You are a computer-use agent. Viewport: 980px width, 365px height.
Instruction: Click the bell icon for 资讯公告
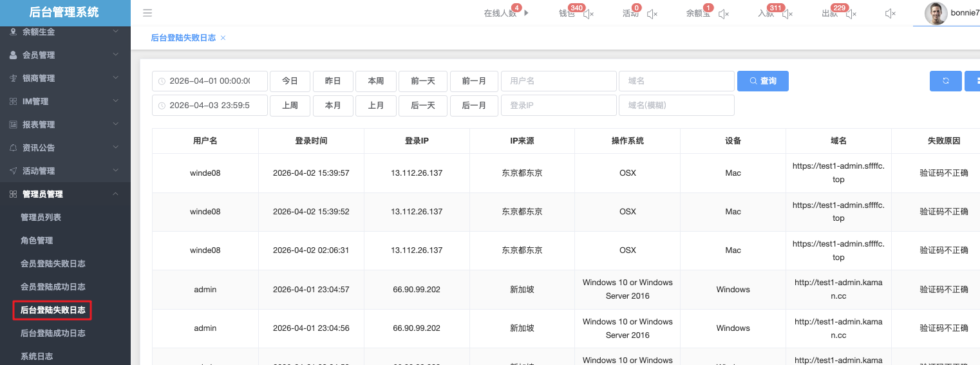coord(13,147)
